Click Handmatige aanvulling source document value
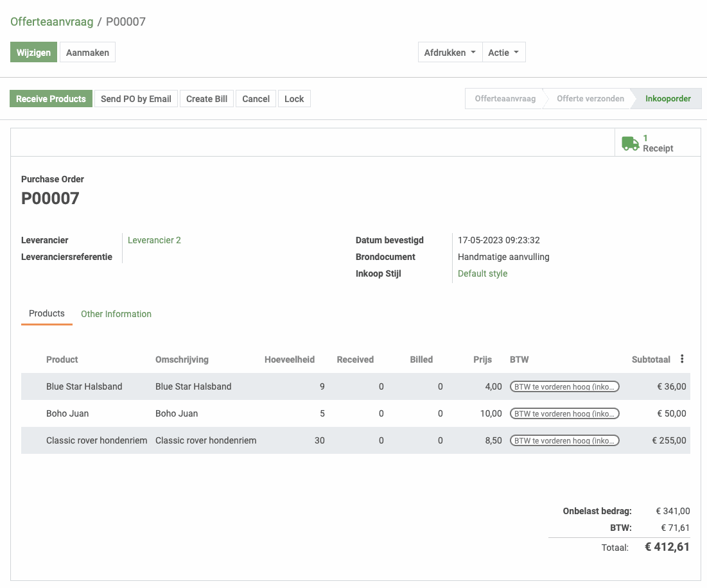 pyautogui.click(x=503, y=257)
